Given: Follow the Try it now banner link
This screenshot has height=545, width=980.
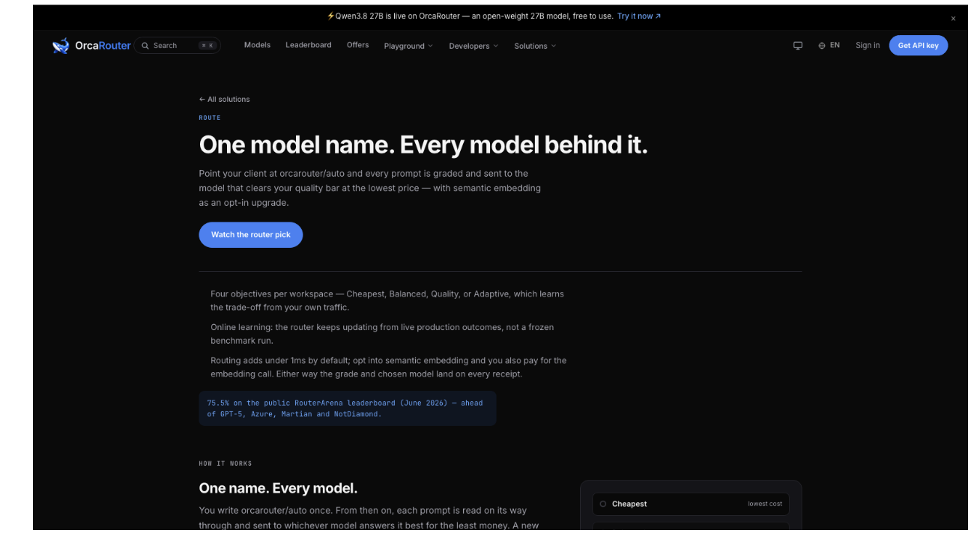Looking at the screenshot, I should click(639, 16).
